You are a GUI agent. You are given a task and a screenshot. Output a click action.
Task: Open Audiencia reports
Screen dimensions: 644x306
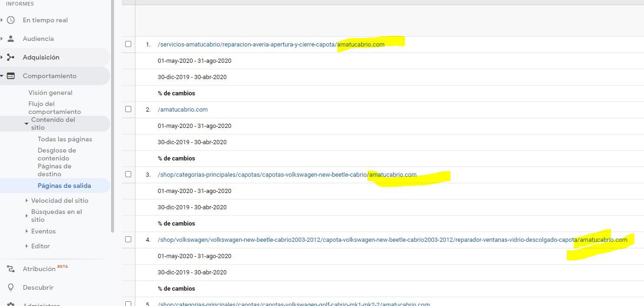[38, 39]
